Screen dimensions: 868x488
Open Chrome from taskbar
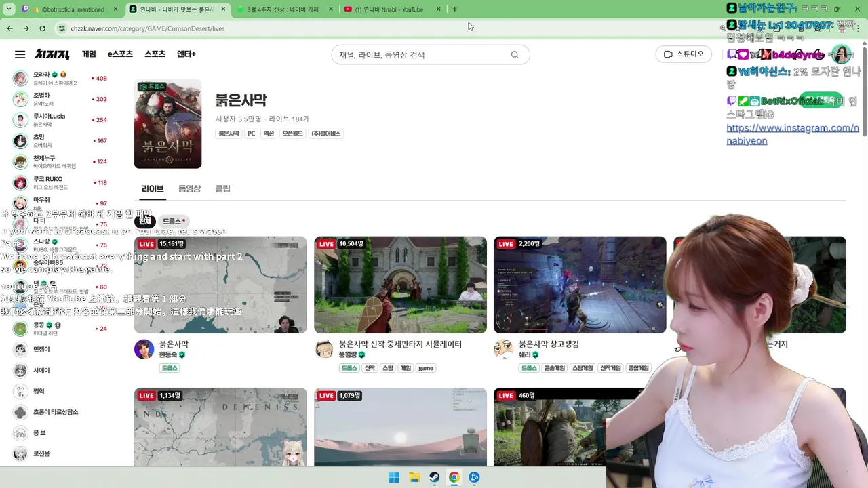454,477
